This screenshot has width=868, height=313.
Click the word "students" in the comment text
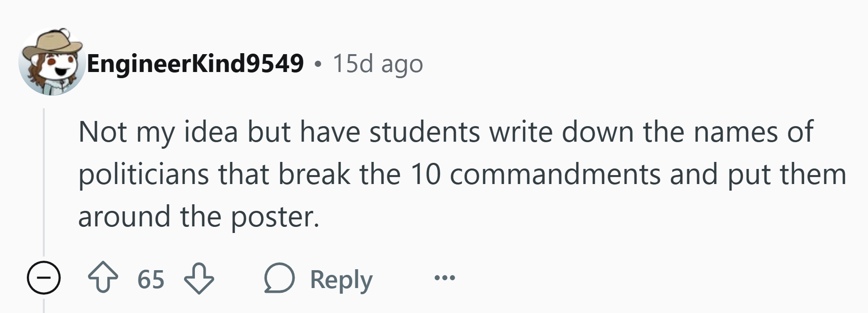[x=424, y=132]
